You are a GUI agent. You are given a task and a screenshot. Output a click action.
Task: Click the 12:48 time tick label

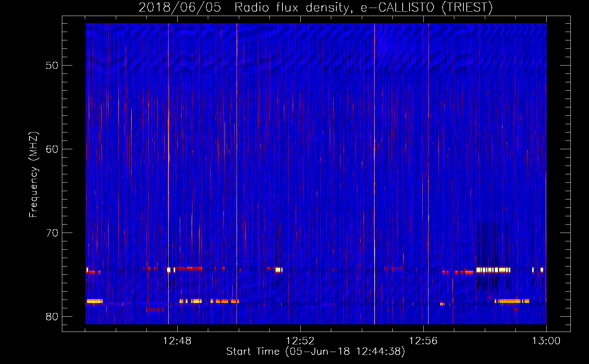coord(177,341)
